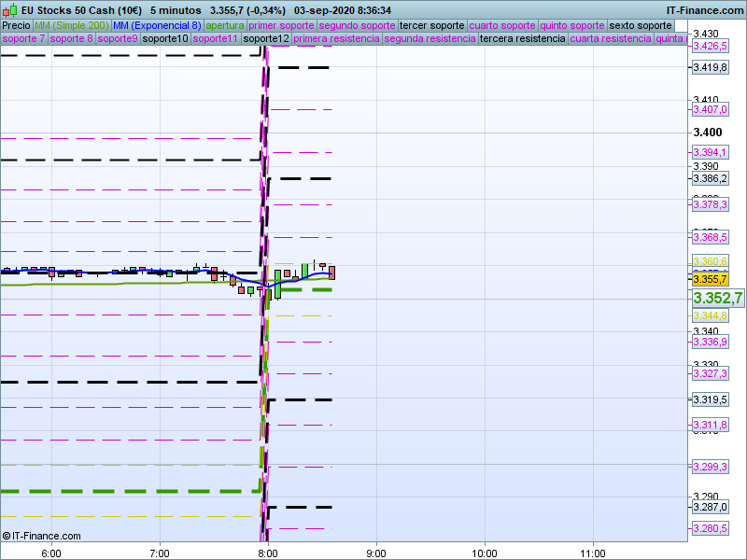Click the 3.319,5 price level tag
Viewport: 747px width, 560px height.
[x=710, y=399]
